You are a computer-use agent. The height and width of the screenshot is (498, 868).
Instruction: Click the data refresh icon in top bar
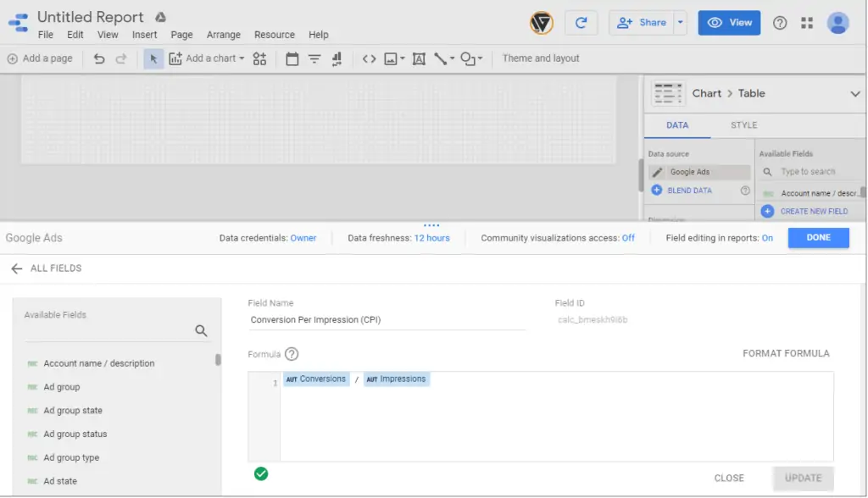pyautogui.click(x=581, y=23)
